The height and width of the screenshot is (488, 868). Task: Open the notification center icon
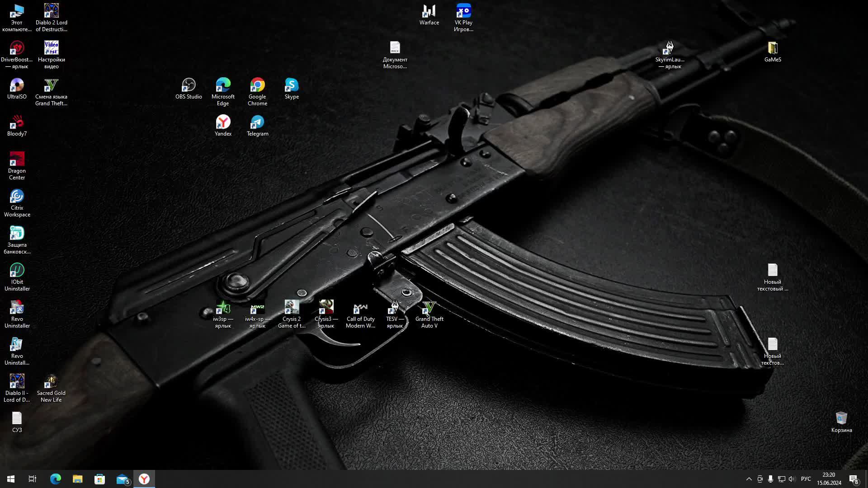tap(854, 479)
